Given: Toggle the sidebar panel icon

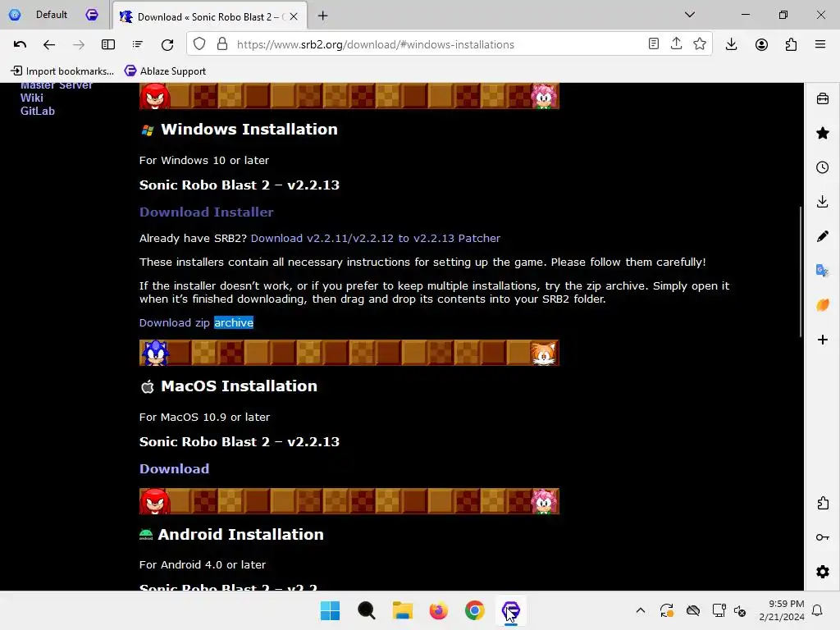Looking at the screenshot, I should 108,44.
